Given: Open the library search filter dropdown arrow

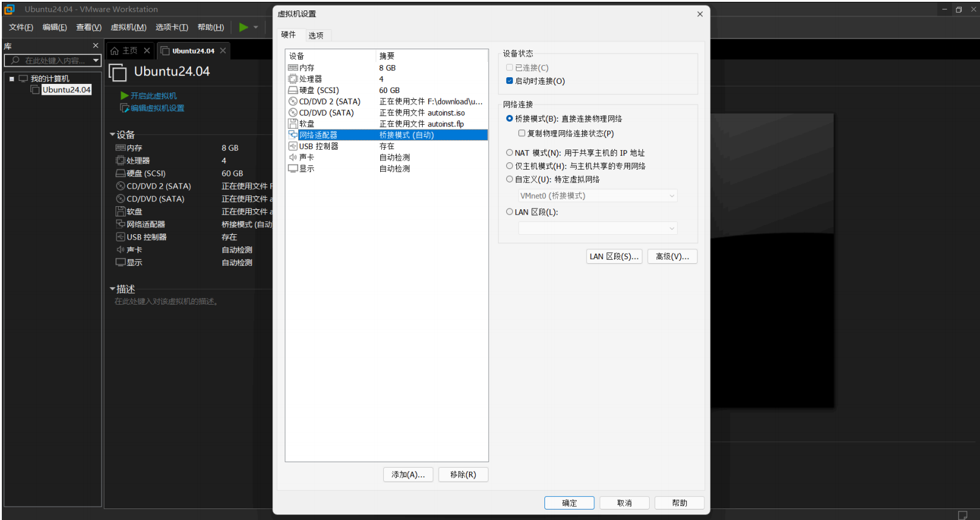Looking at the screenshot, I should pos(96,60).
